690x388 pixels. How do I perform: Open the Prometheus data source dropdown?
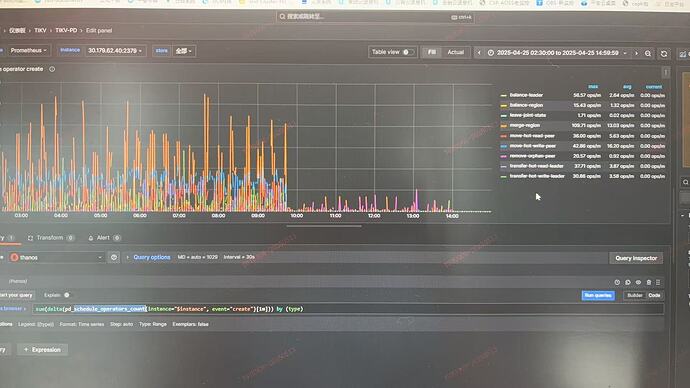29,51
